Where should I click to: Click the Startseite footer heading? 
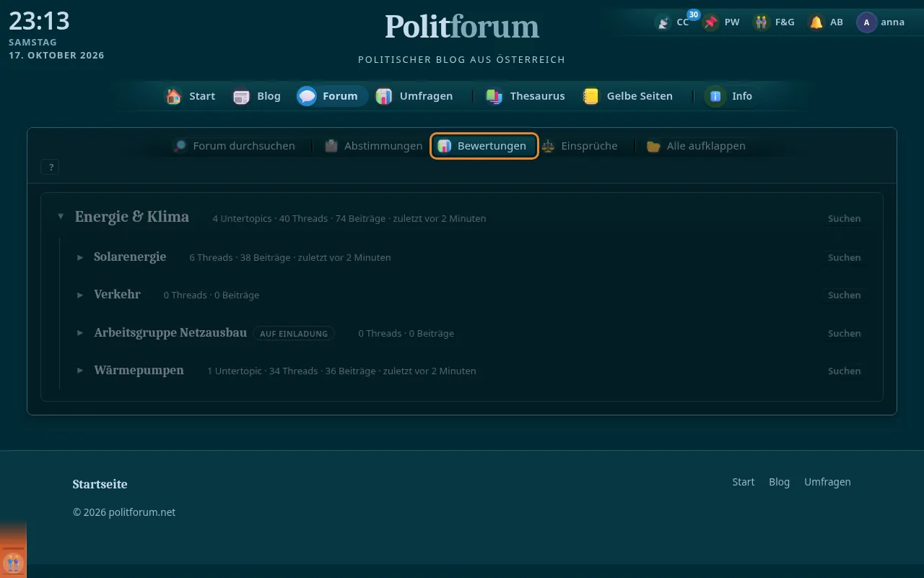pyautogui.click(x=100, y=484)
